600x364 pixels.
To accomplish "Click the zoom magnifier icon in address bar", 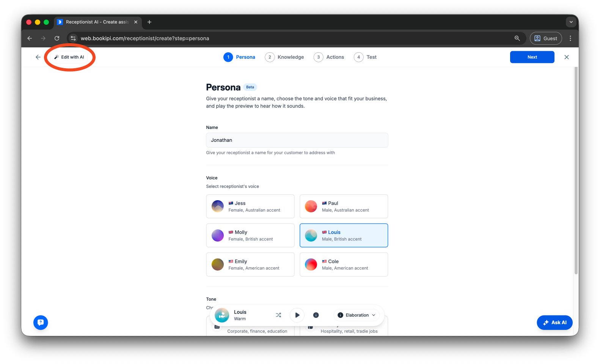I will click(517, 38).
